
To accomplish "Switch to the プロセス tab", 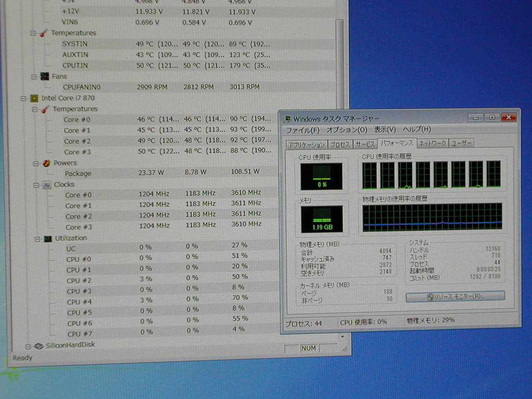I will [x=340, y=145].
